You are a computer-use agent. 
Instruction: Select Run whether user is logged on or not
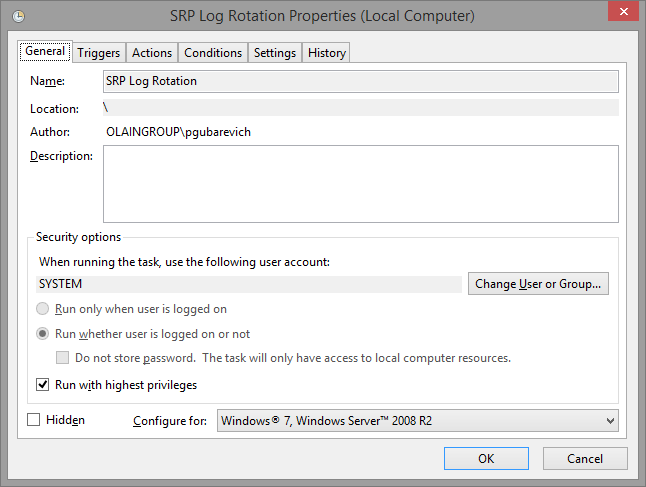43,334
